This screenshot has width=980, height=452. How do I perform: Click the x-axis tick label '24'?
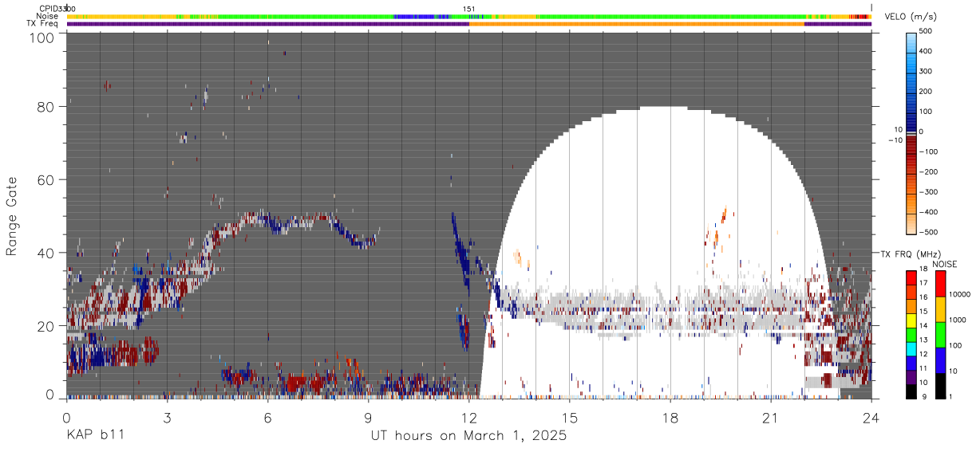(871, 418)
